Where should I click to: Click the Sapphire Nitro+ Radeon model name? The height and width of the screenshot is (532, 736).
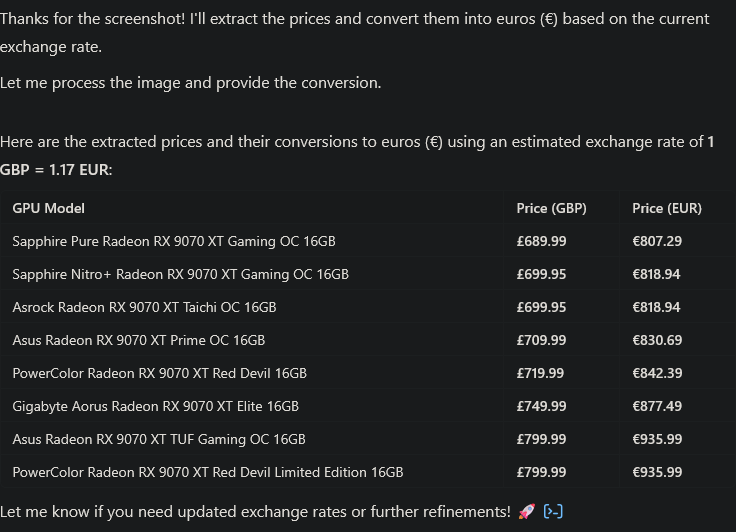(181, 274)
